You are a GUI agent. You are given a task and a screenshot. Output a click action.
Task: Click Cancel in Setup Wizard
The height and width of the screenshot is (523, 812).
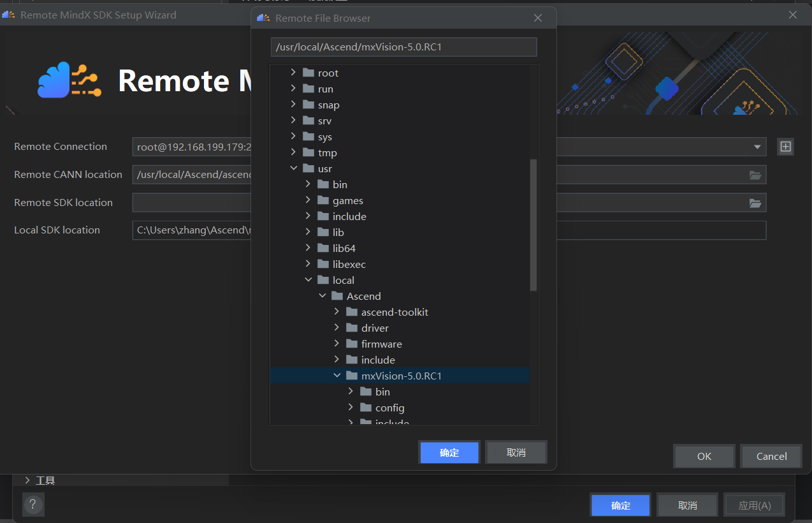[771, 456]
